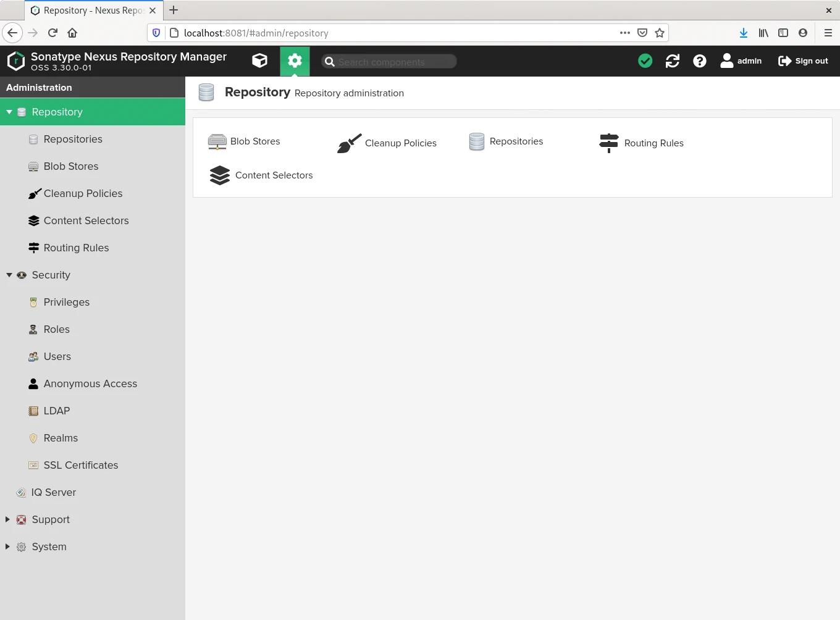Open the admin user account link
This screenshot has width=840, height=620.
741,61
